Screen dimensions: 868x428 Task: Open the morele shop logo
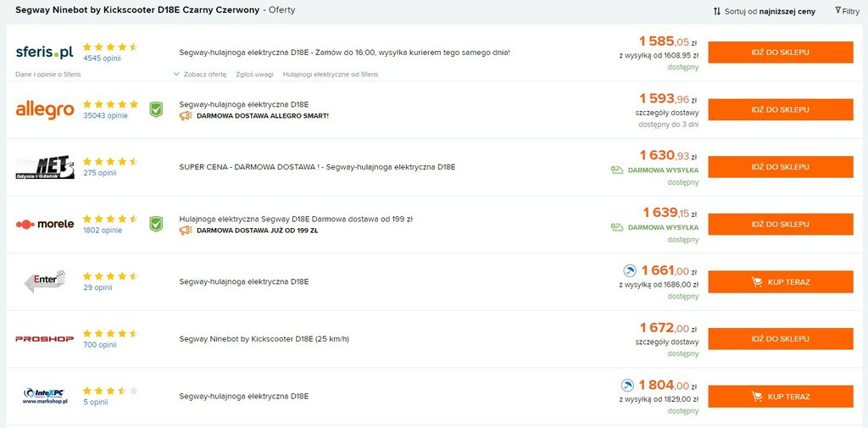(x=44, y=225)
